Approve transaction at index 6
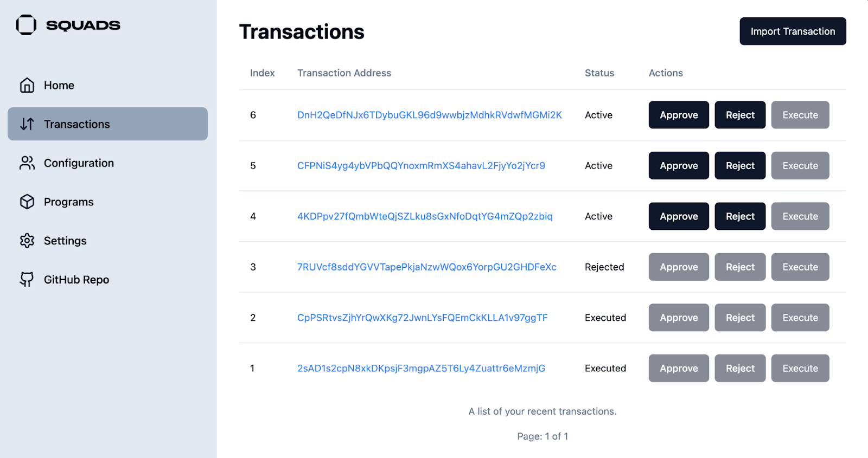This screenshot has height=458, width=868. (678, 115)
